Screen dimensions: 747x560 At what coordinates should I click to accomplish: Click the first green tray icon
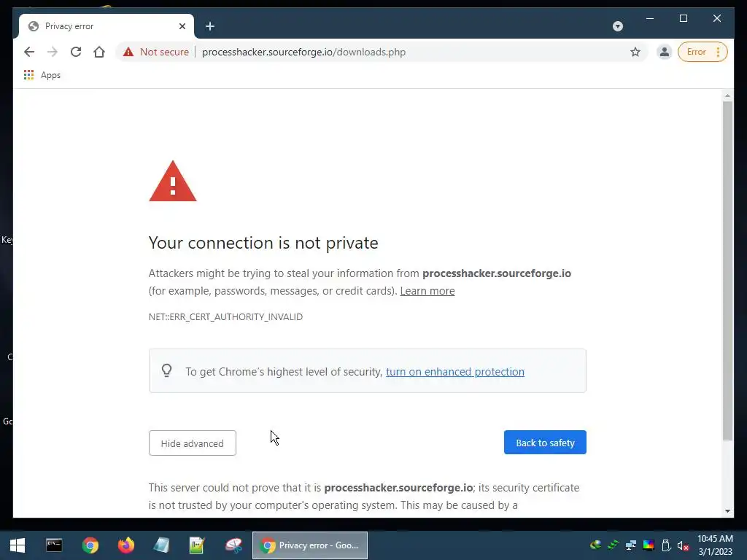pyautogui.click(x=595, y=545)
